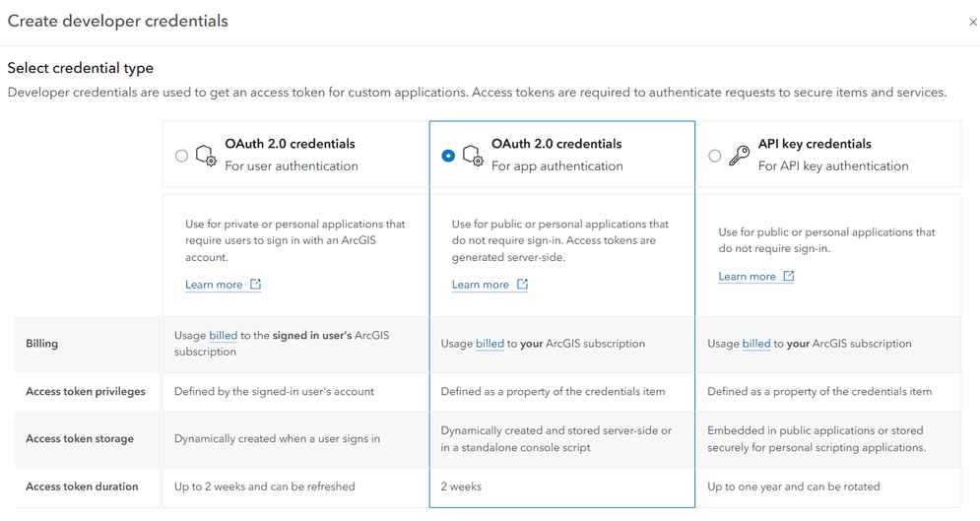The height and width of the screenshot is (521, 980).
Task: Click the 'For user authentication' heading text
Action: tap(292, 166)
